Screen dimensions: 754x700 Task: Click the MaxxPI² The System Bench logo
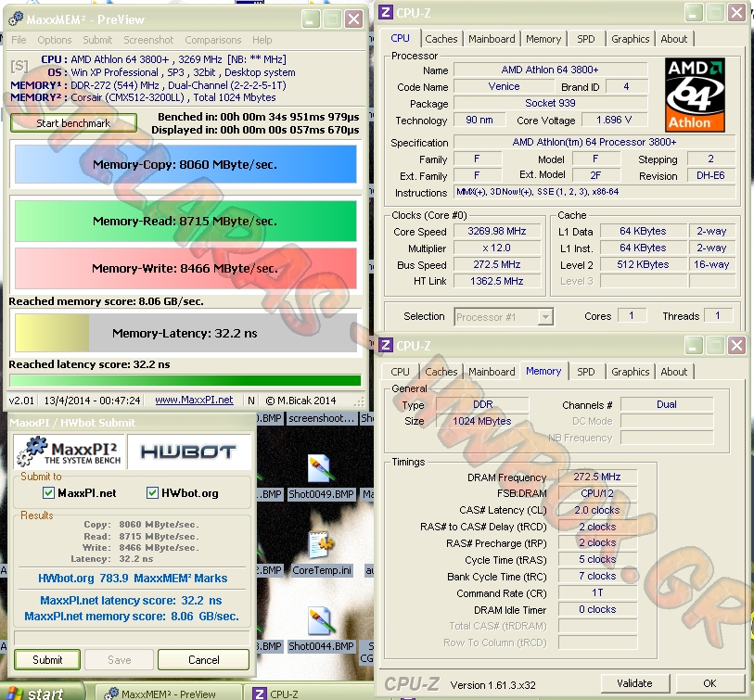[70, 452]
